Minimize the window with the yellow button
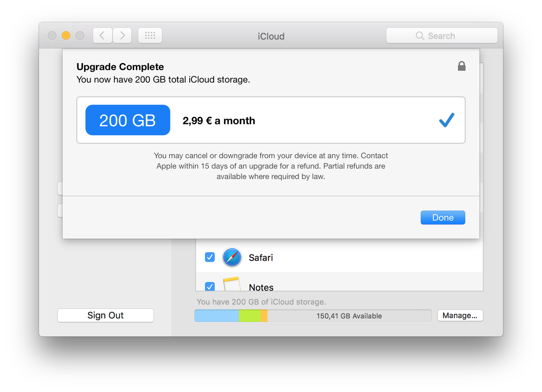The image size is (542, 392). click(66, 36)
